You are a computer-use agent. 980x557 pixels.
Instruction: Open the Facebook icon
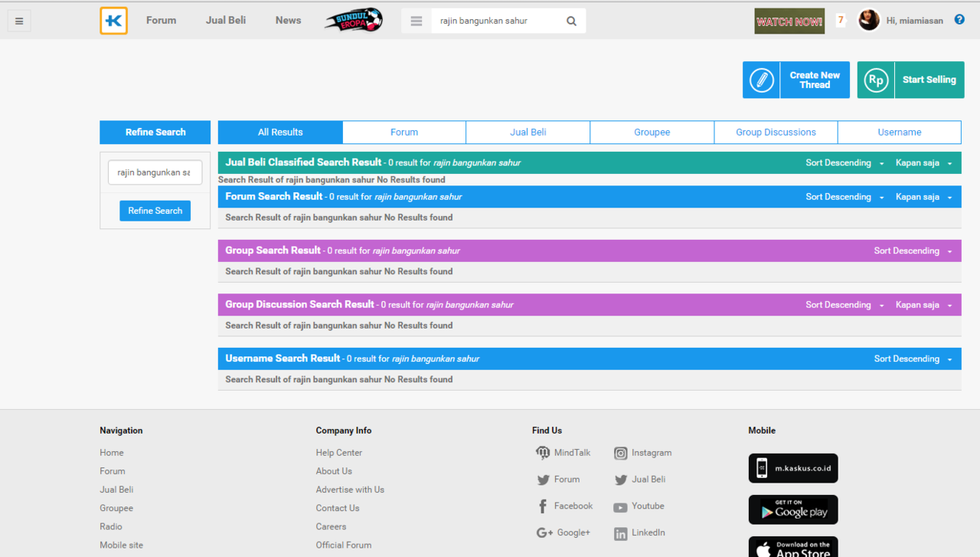point(543,506)
